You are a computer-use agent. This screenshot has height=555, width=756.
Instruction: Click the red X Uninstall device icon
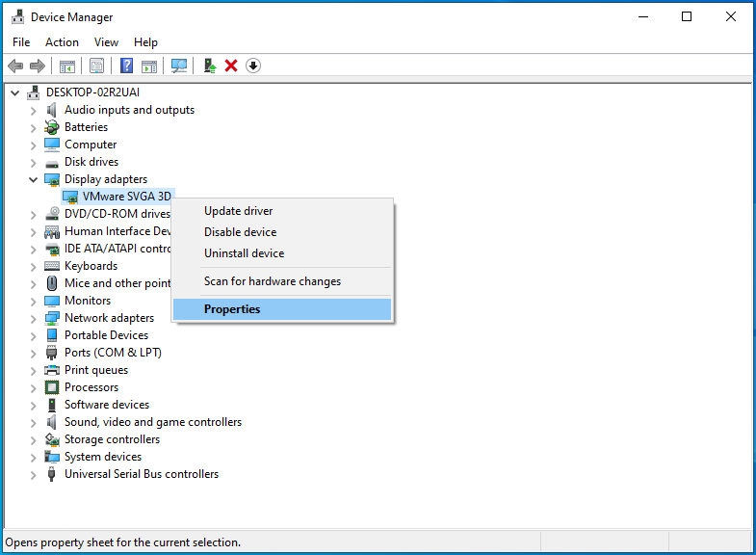pyautogui.click(x=231, y=66)
